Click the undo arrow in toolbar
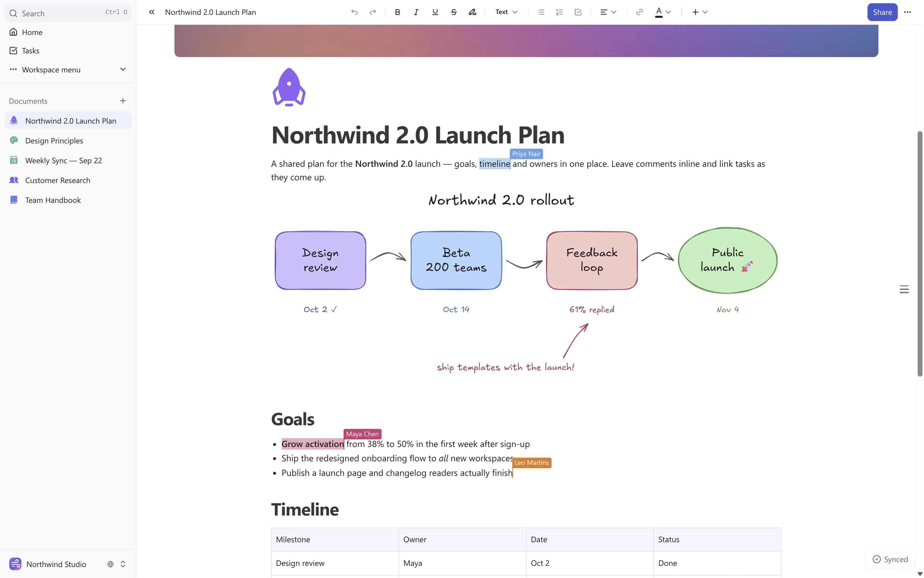 [x=354, y=12]
